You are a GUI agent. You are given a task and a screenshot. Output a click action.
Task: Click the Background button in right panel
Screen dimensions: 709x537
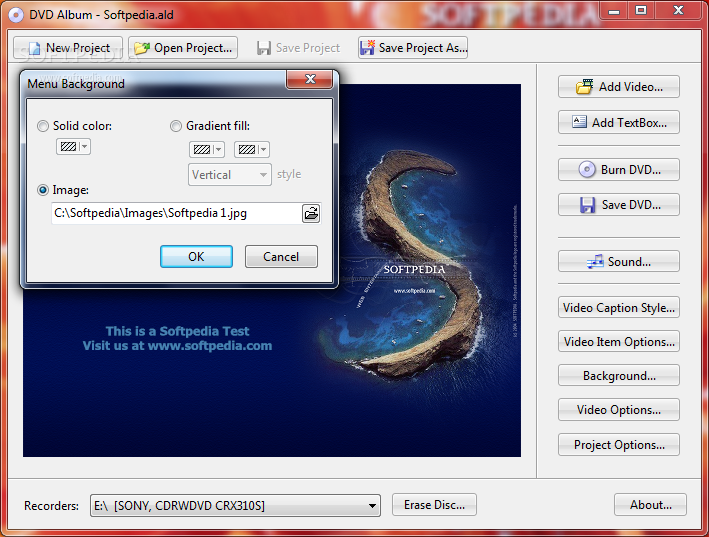pos(619,376)
